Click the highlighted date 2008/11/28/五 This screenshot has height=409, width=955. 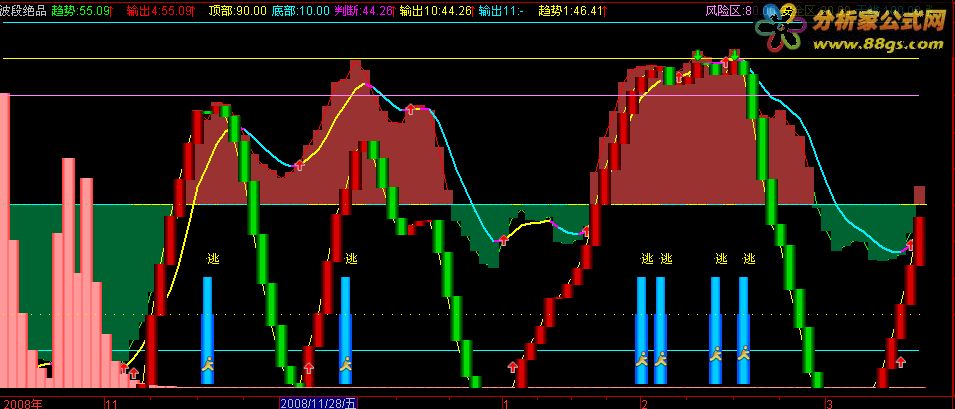click(319, 404)
